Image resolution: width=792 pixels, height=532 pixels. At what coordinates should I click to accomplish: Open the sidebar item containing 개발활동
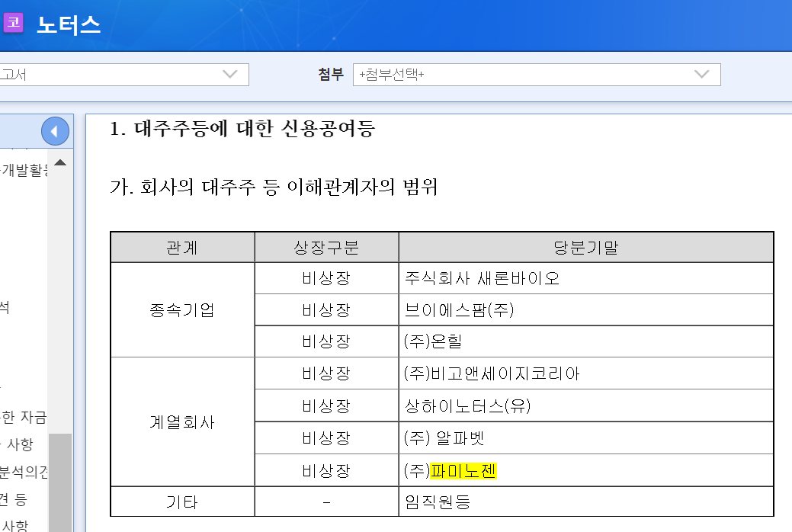click(24, 170)
